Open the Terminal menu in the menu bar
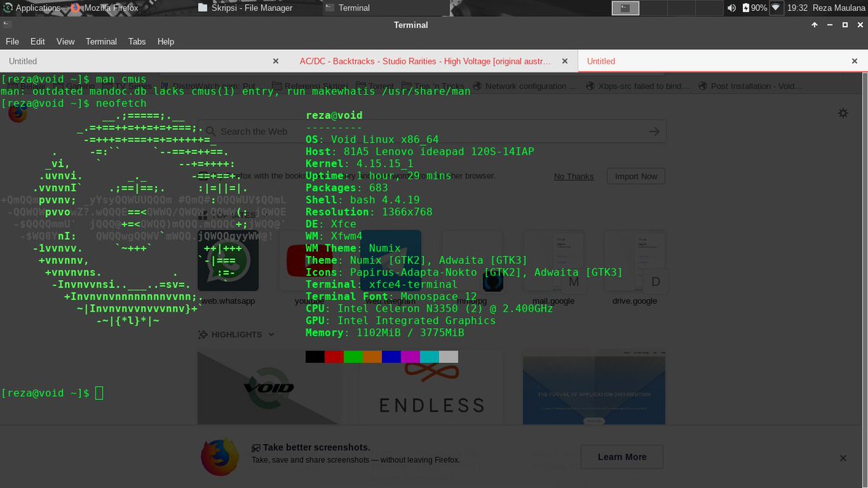 101,42
